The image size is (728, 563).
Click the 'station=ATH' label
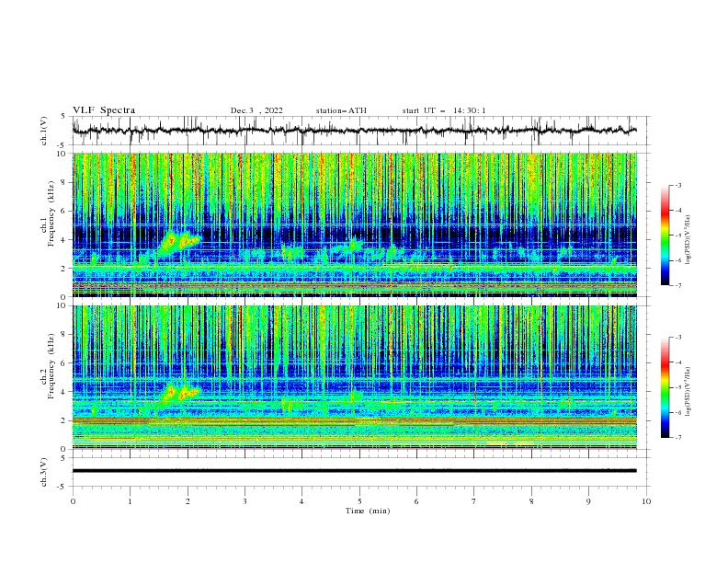341,110
